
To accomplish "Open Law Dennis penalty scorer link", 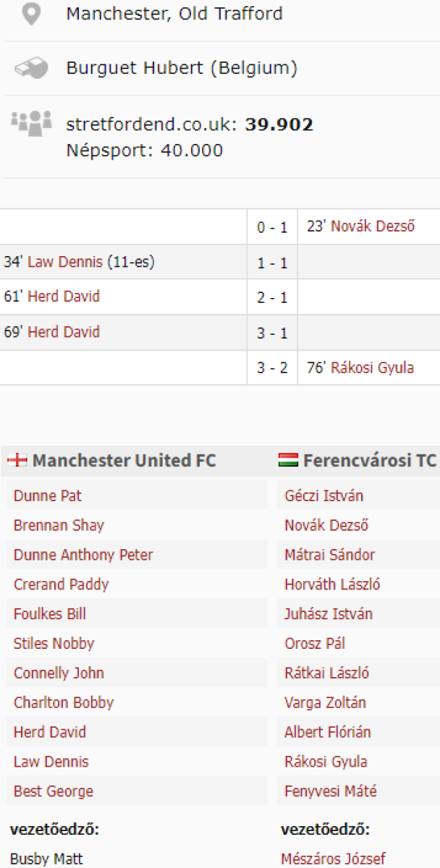I will [x=64, y=262].
